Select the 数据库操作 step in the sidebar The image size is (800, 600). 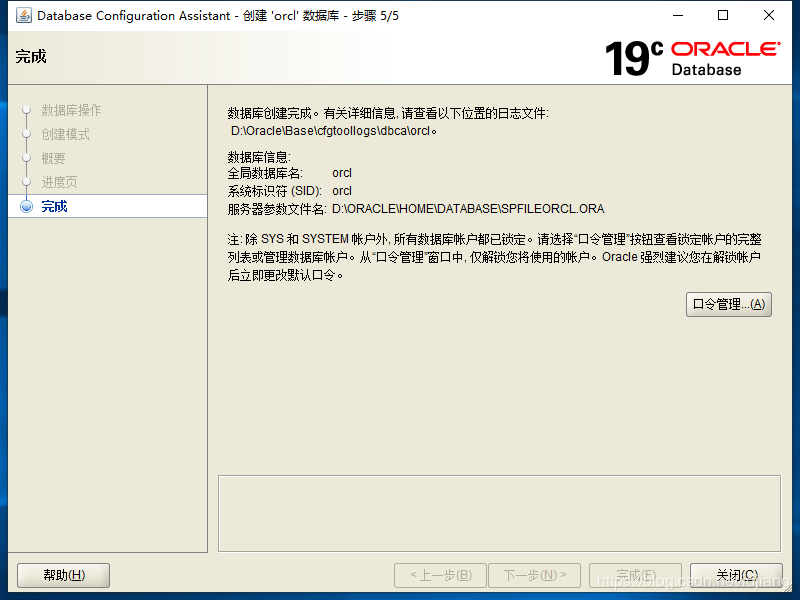pos(71,110)
